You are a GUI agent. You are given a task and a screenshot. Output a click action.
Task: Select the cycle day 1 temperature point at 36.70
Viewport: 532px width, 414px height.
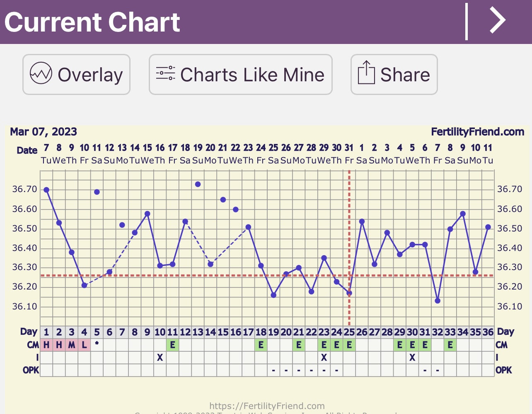coord(46,190)
